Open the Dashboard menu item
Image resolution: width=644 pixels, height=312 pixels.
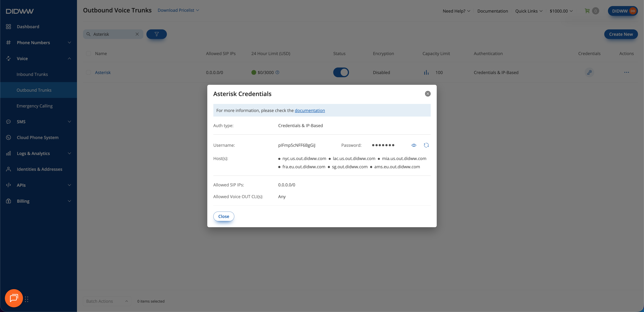(28, 27)
